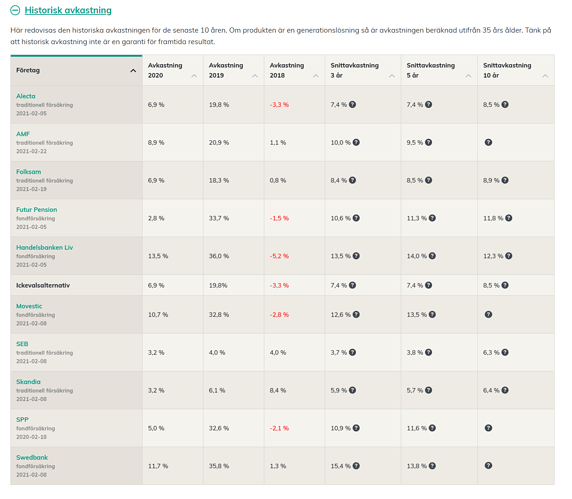This screenshot has height=499, width=572.
Task: Open the Folksam company link
Action: [29, 172]
